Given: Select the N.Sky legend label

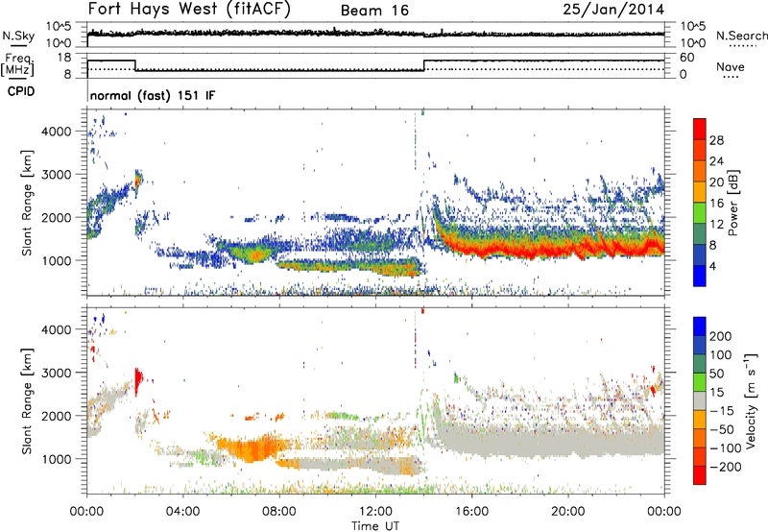Looking at the screenshot, I should (x=18, y=36).
